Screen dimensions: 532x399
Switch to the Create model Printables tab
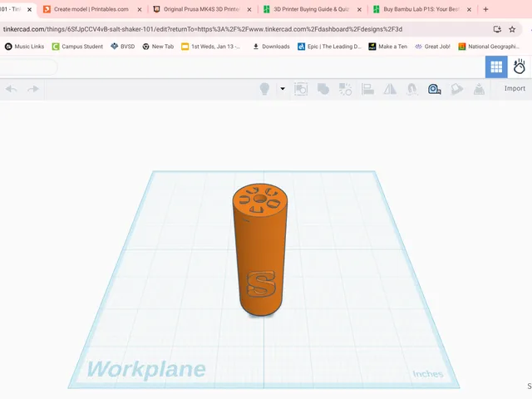tap(91, 9)
